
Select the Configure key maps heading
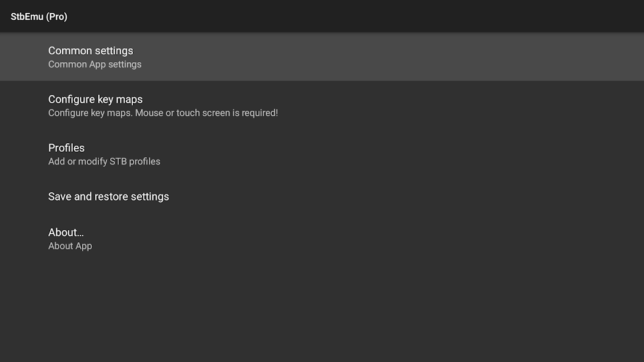[95, 99]
